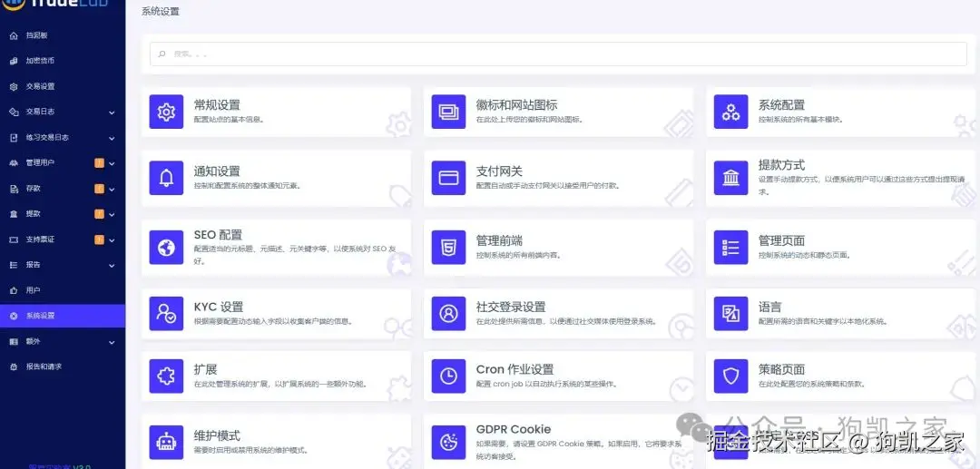Click the 社交登录设置 card title
Viewport: 980px width, 469px height.
click(511, 308)
